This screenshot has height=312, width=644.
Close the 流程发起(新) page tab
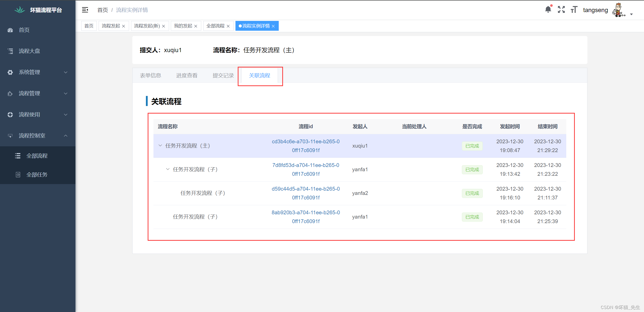point(164,26)
